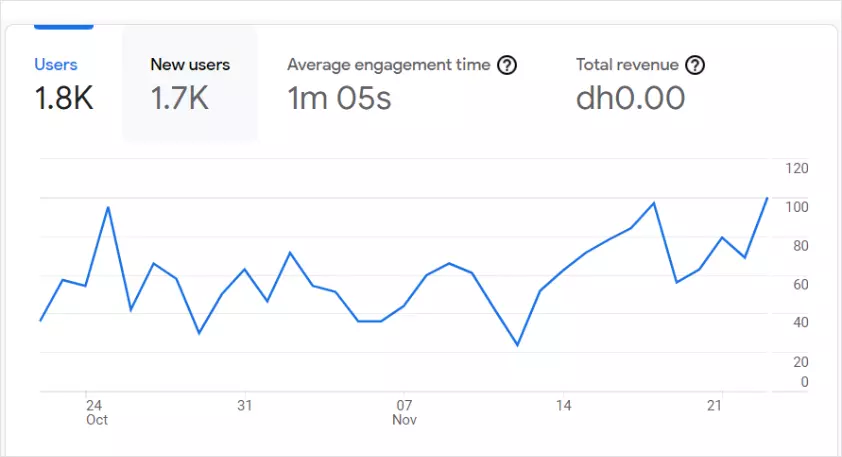Click the final data point on the line
This screenshot has height=457, width=842.
[767, 198]
